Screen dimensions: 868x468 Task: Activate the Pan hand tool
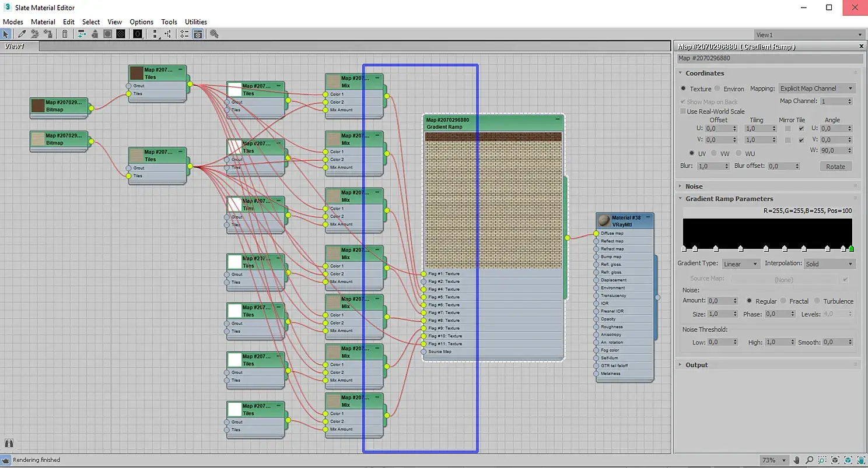click(x=797, y=460)
